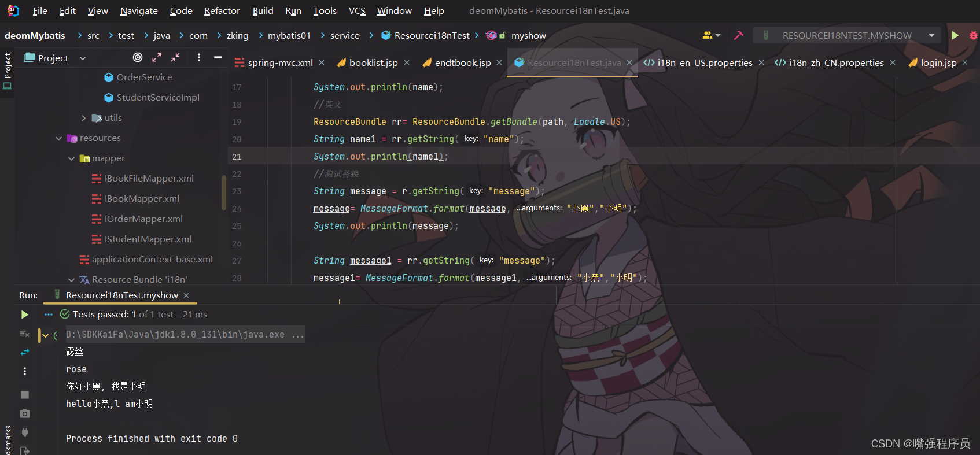
Task: Click the 'rose' console output line
Action: tap(76, 369)
